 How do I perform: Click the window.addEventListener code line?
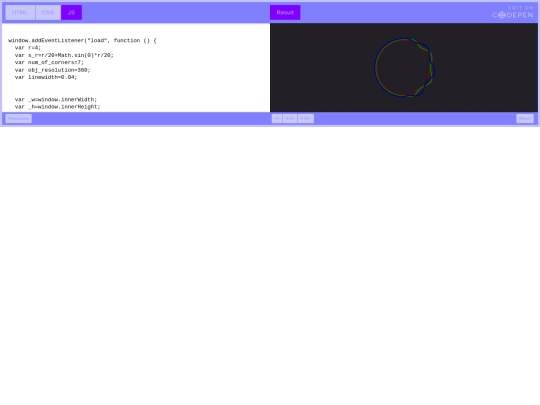pos(82,40)
